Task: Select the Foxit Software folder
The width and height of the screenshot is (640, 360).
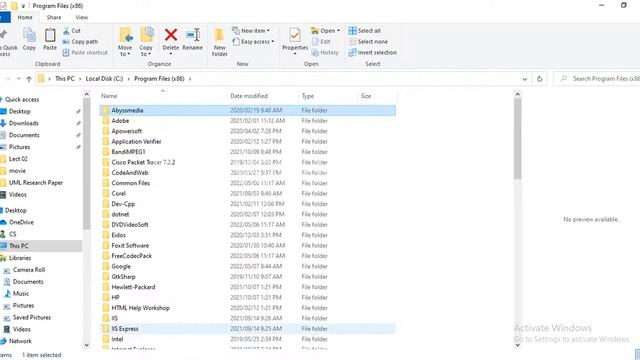Action: pyautogui.click(x=248, y=246)
